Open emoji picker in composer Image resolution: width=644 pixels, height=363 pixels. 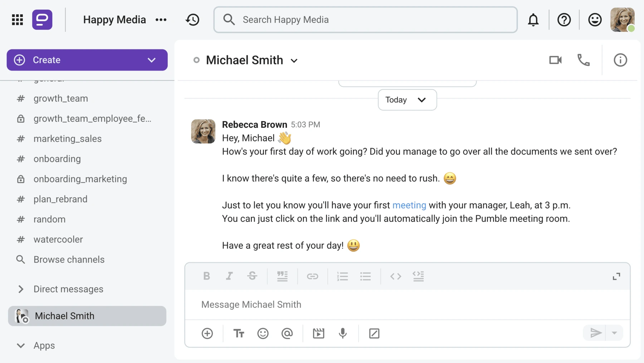point(263,333)
